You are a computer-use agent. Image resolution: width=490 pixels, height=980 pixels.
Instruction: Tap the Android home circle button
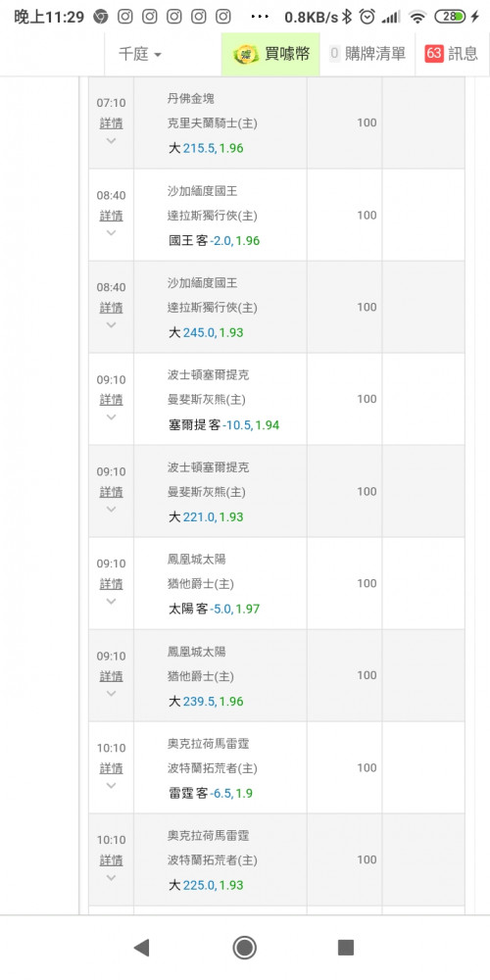point(244,948)
